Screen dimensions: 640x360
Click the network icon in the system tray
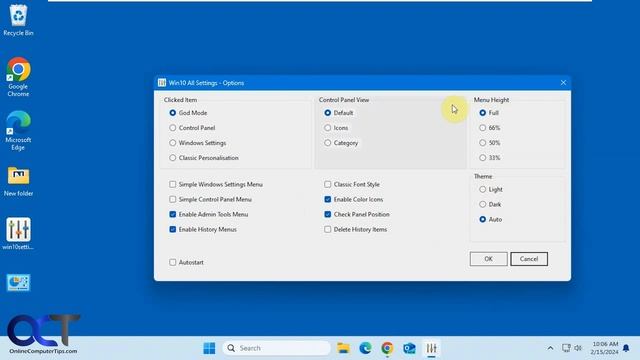[x=566, y=348]
